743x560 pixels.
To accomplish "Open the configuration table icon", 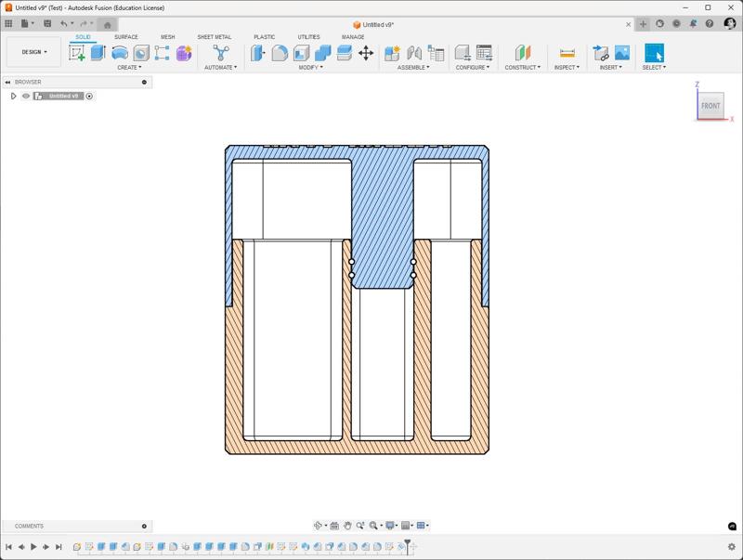I will click(x=484, y=53).
